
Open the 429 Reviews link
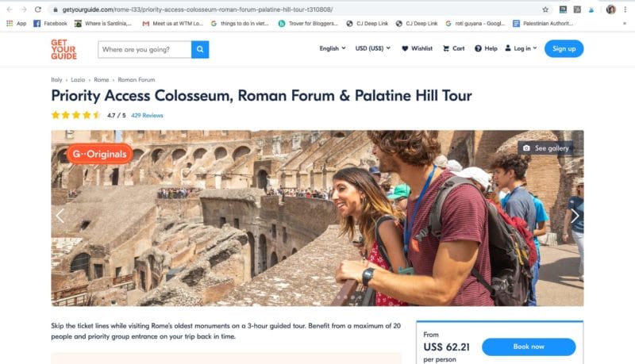point(147,115)
